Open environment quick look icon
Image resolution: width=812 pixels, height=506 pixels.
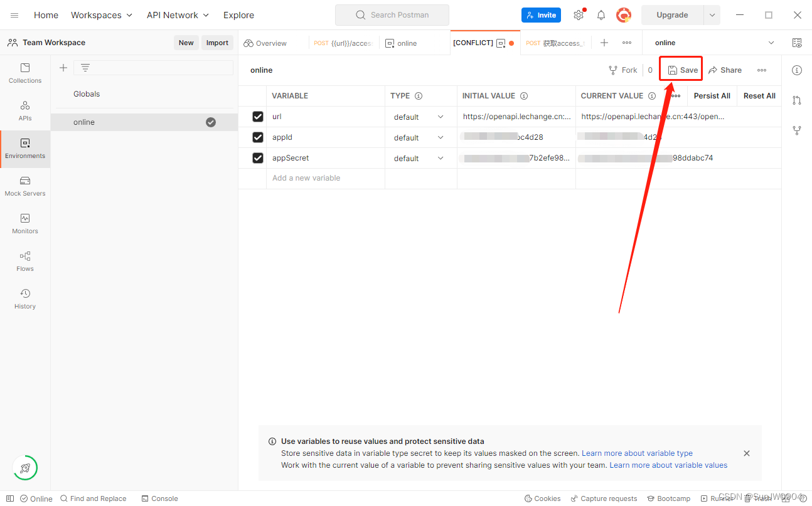797,43
